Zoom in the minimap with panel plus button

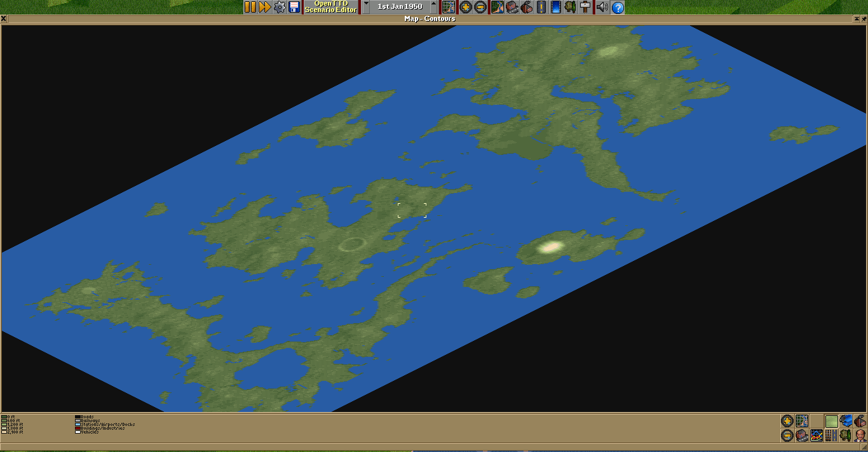(x=787, y=421)
